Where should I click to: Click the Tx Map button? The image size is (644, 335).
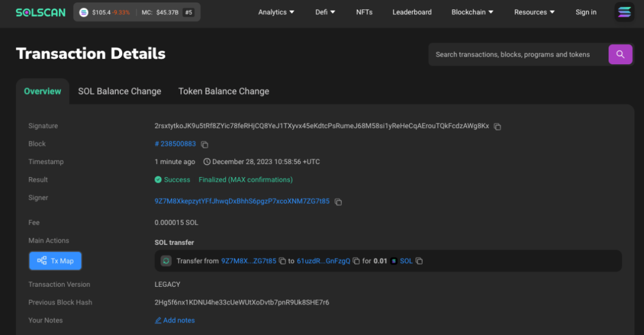[x=55, y=260]
